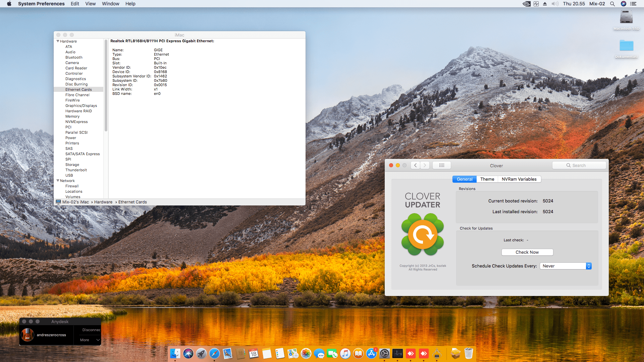Collapse the Hardware tree section

click(58, 41)
